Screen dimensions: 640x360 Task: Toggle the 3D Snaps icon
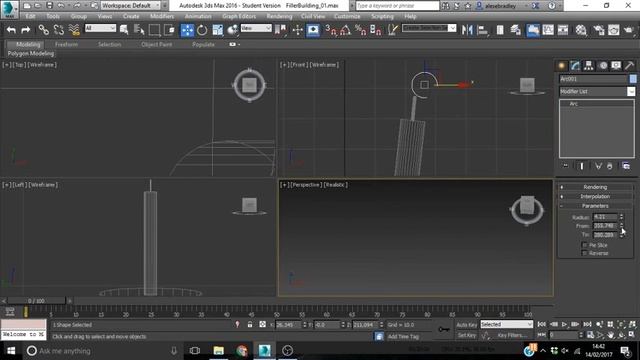coord(331,30)
